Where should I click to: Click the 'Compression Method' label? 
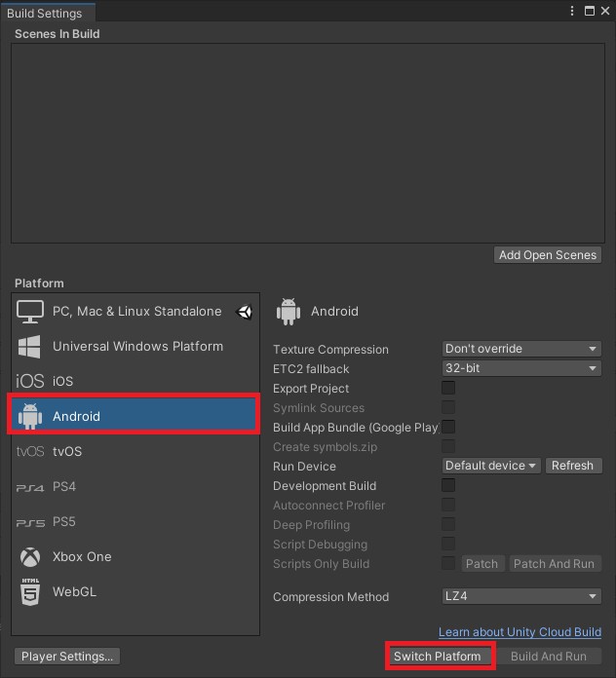pyautogui.click(x=331, y=597)
